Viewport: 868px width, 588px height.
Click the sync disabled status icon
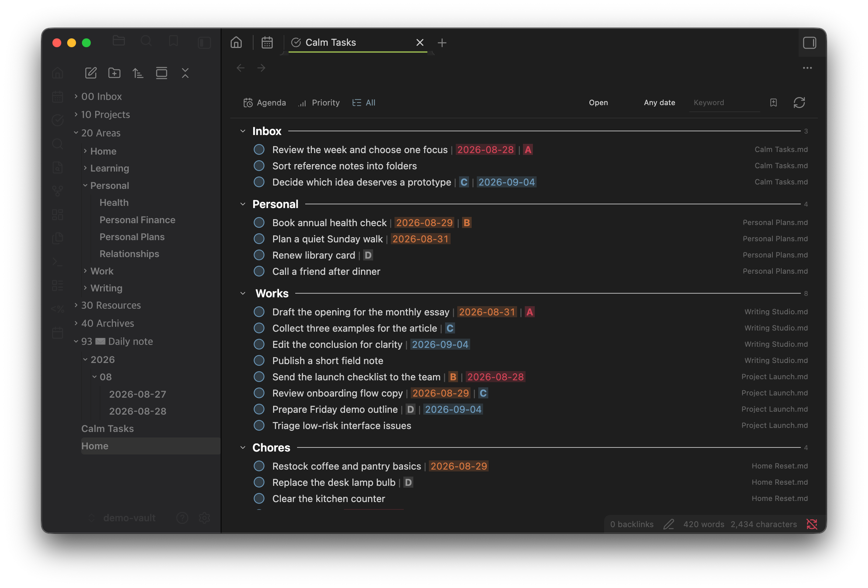(x=812, y=524)
